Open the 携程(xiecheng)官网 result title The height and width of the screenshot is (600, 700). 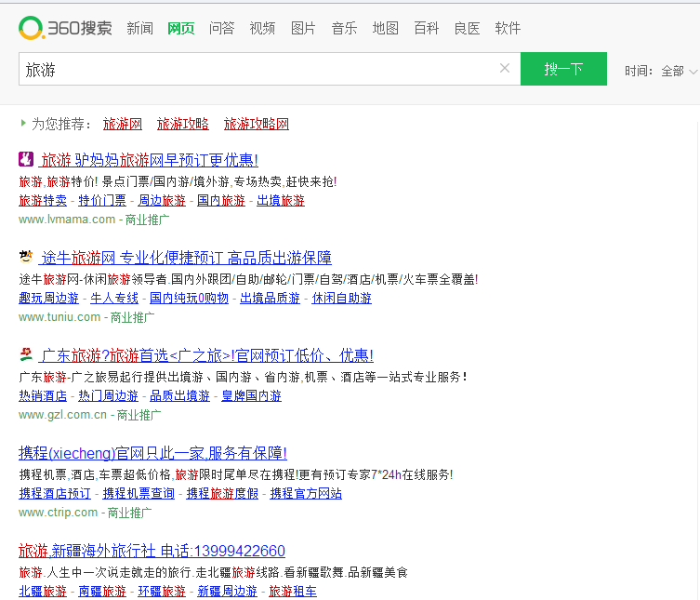point(152,453)
